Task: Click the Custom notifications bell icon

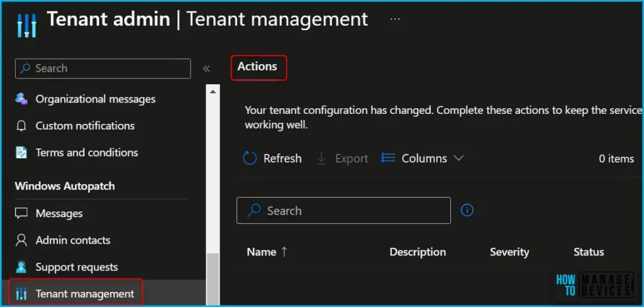Action: (x=21, y=126)
